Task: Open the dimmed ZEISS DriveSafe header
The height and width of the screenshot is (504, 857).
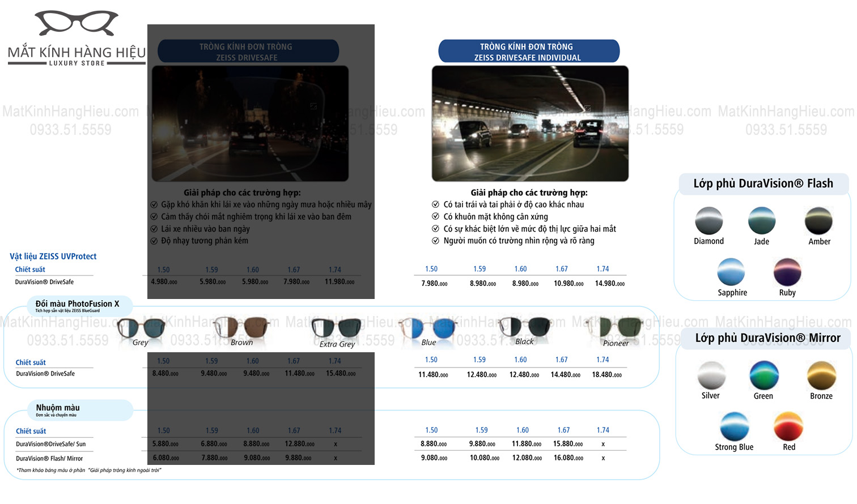Action: (248, 52)
